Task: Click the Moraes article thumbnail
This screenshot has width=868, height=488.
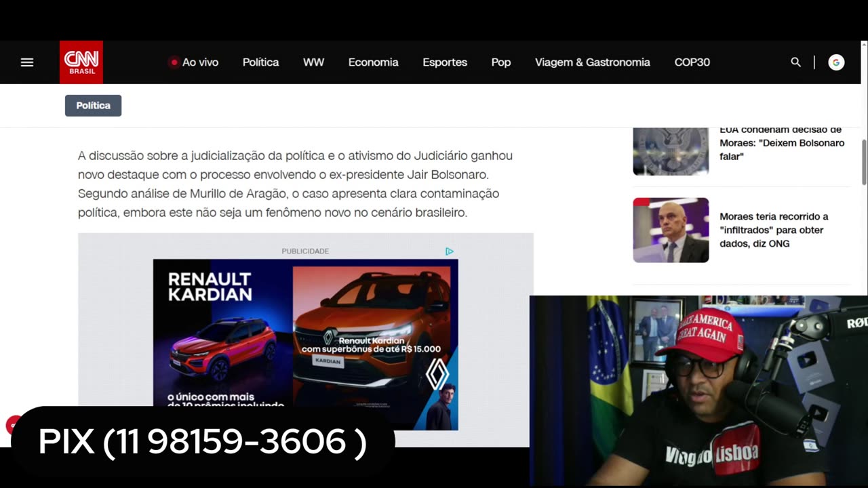Action: pos(671,230)
